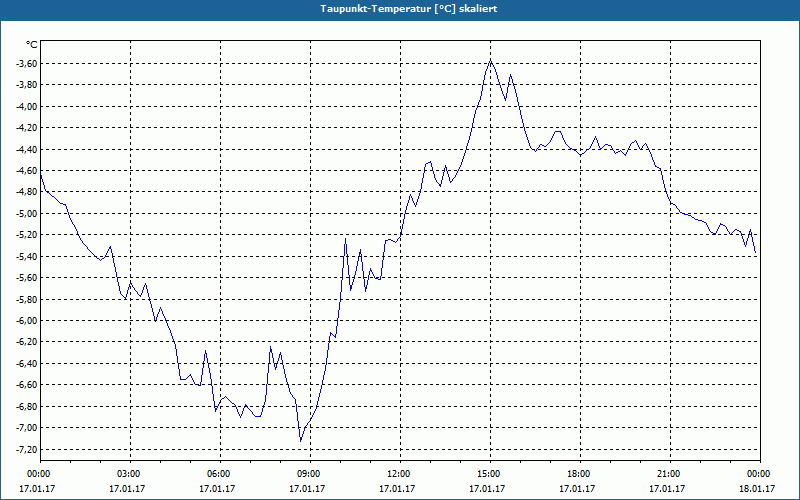Pick the 18:00 time on the x-axis
This screenshot has width=800, height=500.
click(578, 474)
